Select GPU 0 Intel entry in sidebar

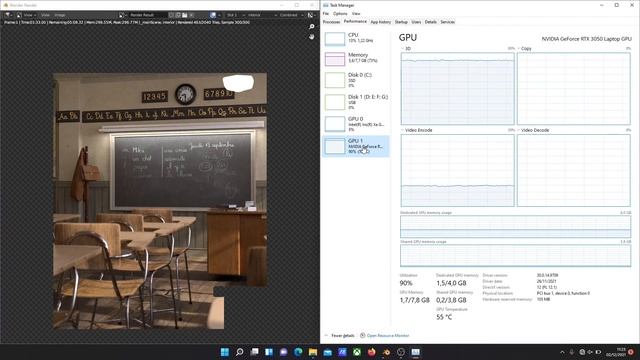click(x=356, y=124)
